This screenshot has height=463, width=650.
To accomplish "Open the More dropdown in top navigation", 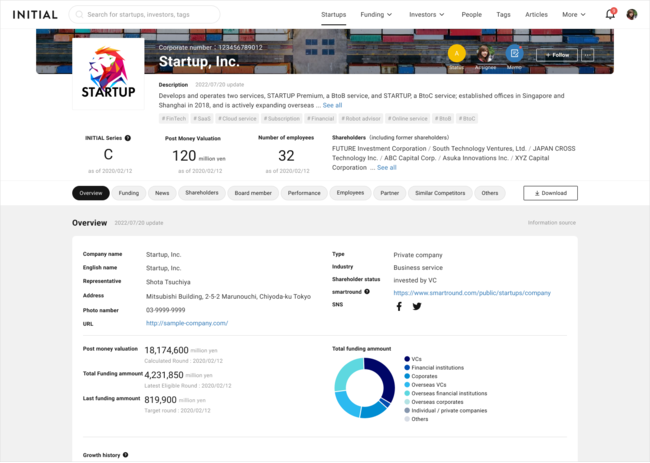I will [x=574, y=15].
